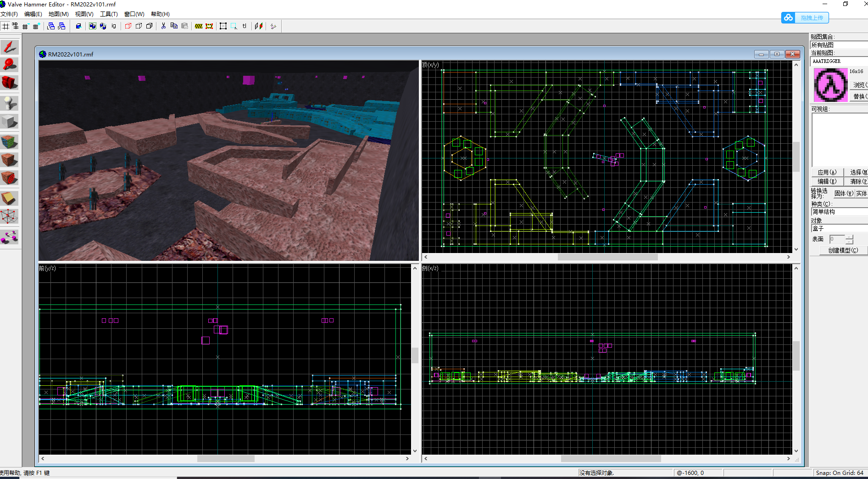Screen dimensions: 868x479
Task: Toggle the select-by-handles icon
Action: (223, 26)
